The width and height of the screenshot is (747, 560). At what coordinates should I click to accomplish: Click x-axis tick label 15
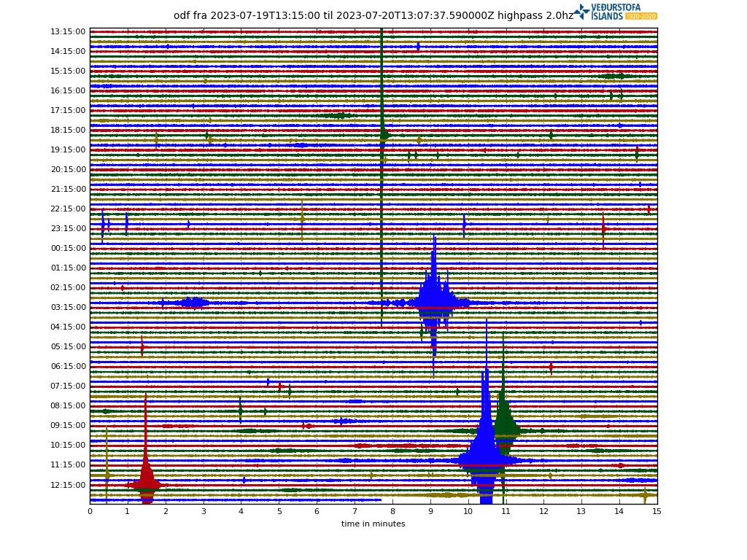coord(657,512)
